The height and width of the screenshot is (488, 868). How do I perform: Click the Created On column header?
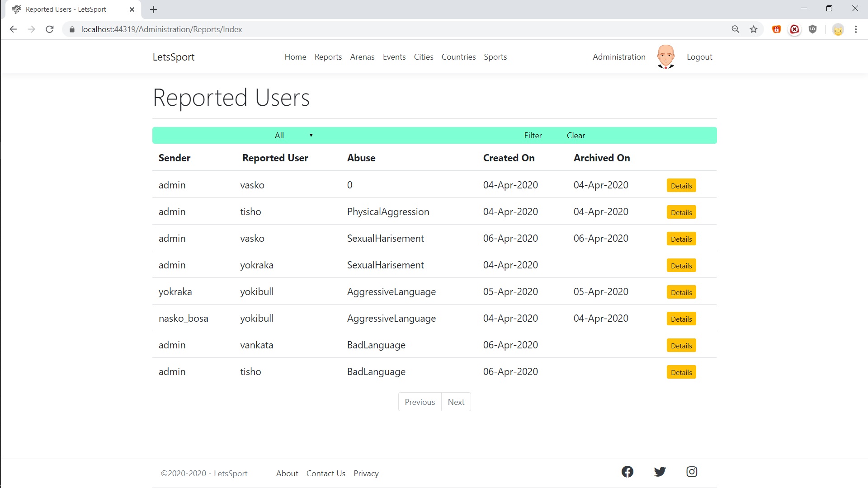(x=509, y=158)
